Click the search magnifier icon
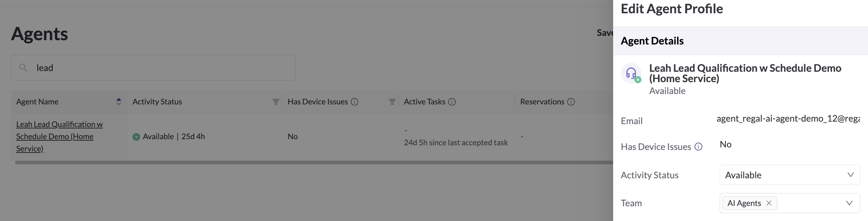 [23, 67]
